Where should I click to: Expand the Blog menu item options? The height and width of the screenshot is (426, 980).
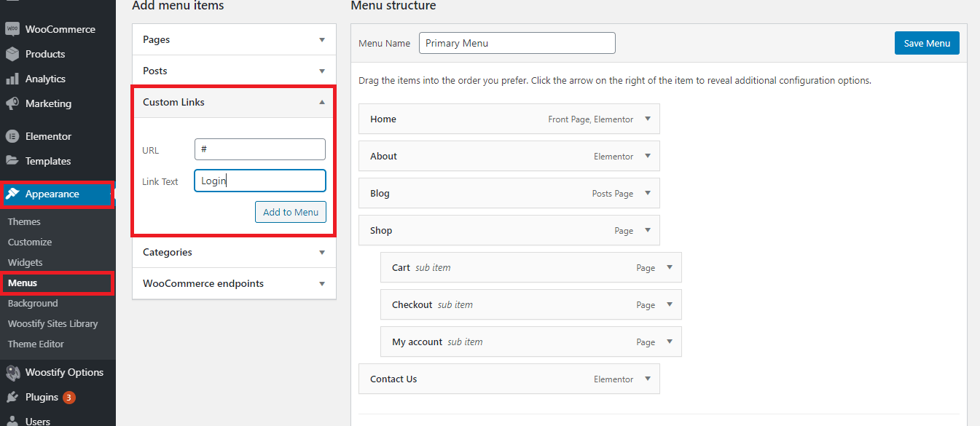[648, 193]
